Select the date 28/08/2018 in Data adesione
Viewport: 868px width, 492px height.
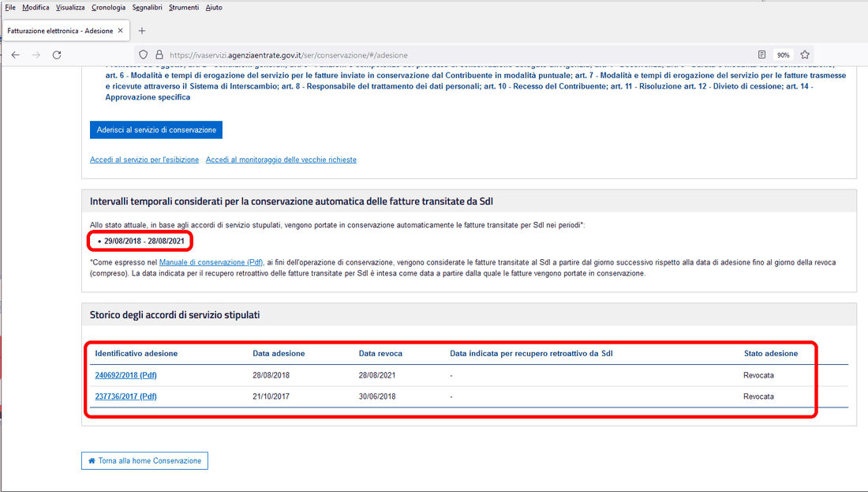[271, 375]
